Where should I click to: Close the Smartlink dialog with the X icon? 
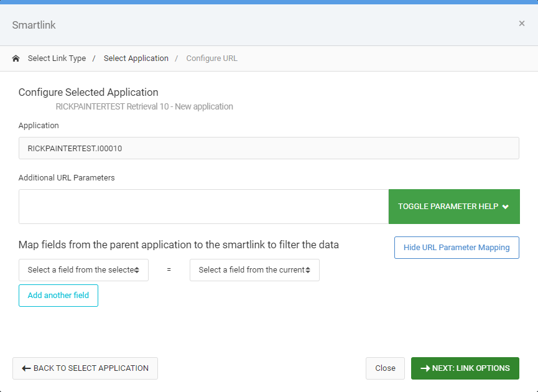click(x=522, y=24)
